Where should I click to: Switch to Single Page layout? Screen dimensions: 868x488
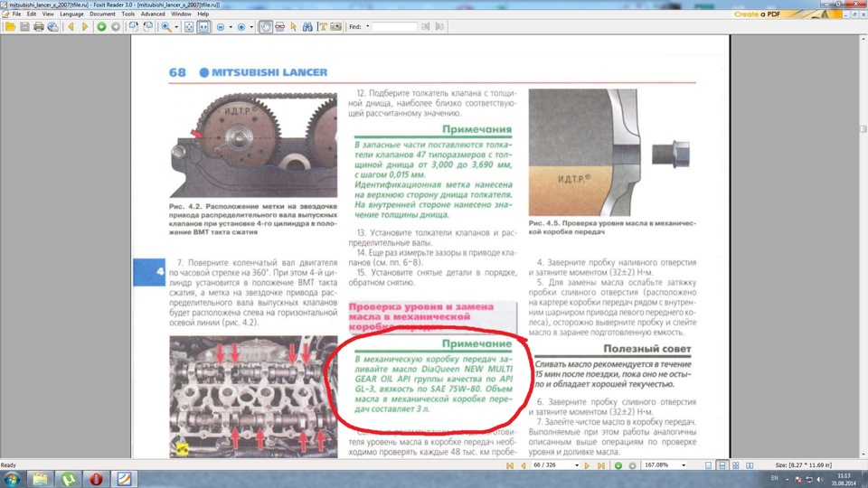pyautogui.click(x=709, y=465)
